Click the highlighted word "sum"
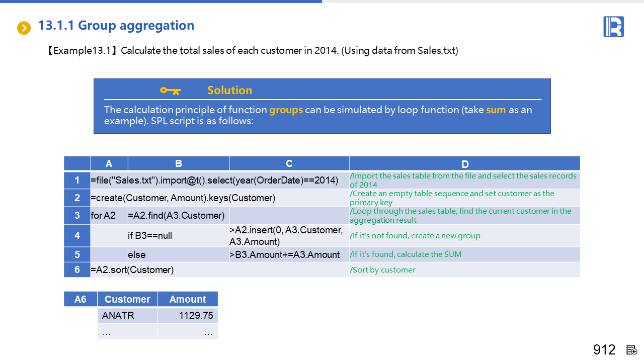This screenshot has height=362, width=644. [496, 110]
